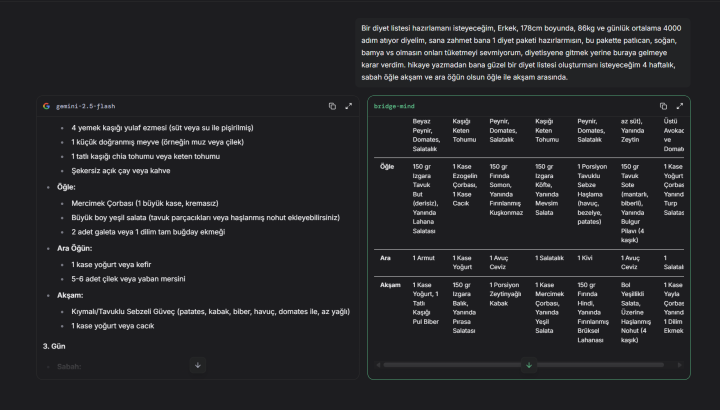Click the "1 Kivi" table cell
The image size is (720, 410).
[587, 258]
